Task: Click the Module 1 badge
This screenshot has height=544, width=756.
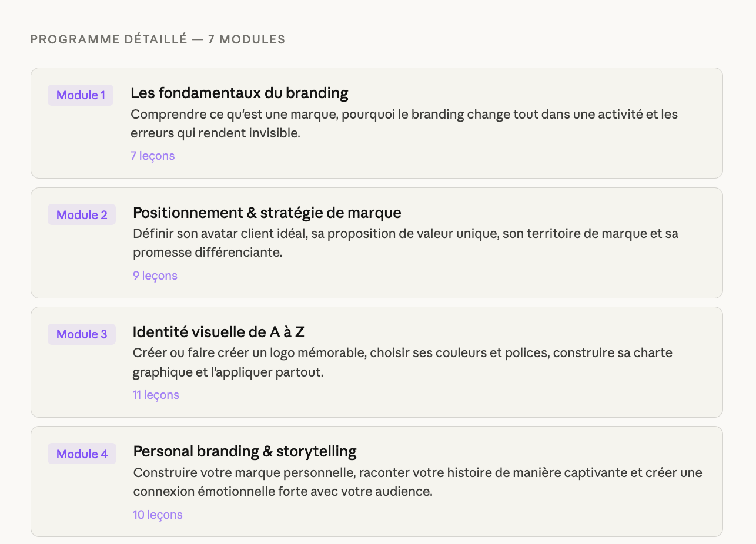Action: point(81,95)
